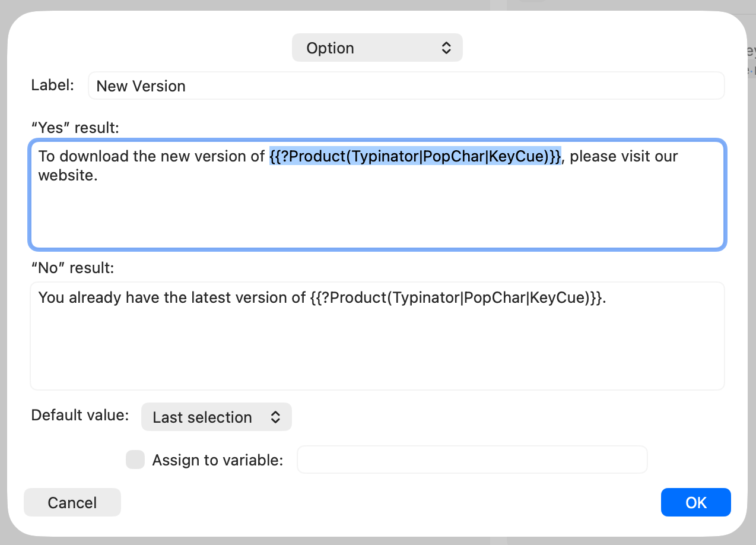Open the Default value selector
Viewport: 756px width, 545px height.
pos(216,417)
